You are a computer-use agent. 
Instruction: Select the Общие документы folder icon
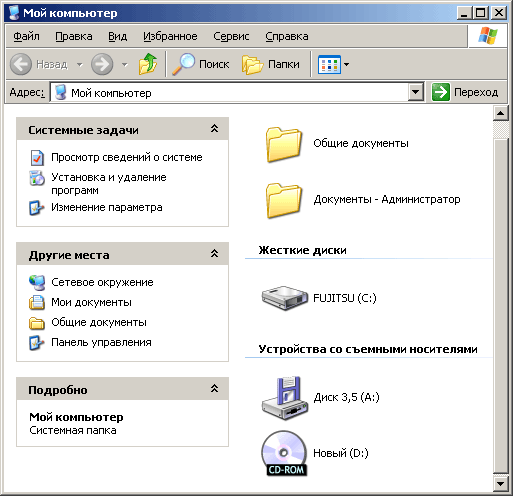[x=284, y=144]
